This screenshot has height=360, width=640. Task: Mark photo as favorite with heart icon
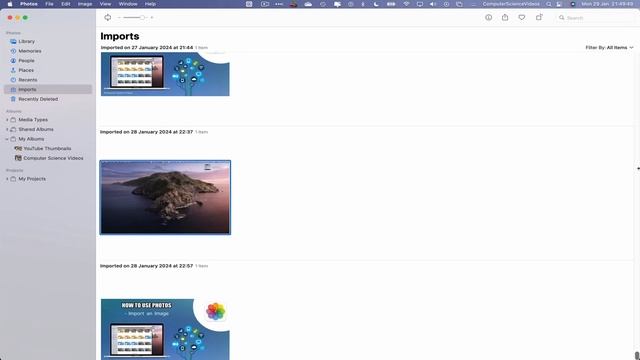coord(522,18)
